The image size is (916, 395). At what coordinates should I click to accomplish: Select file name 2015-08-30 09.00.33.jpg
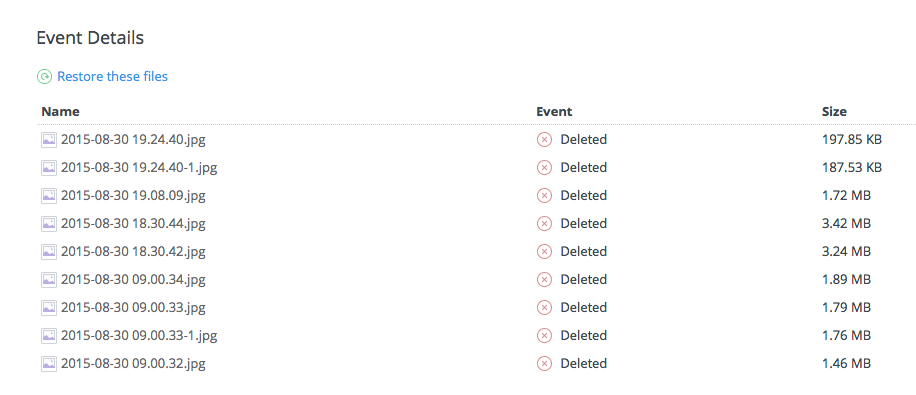click(133, 308)
